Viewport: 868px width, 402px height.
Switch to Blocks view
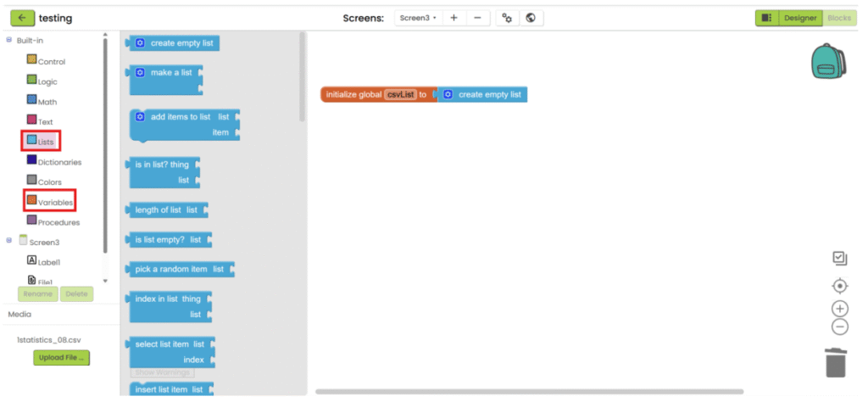839,18
